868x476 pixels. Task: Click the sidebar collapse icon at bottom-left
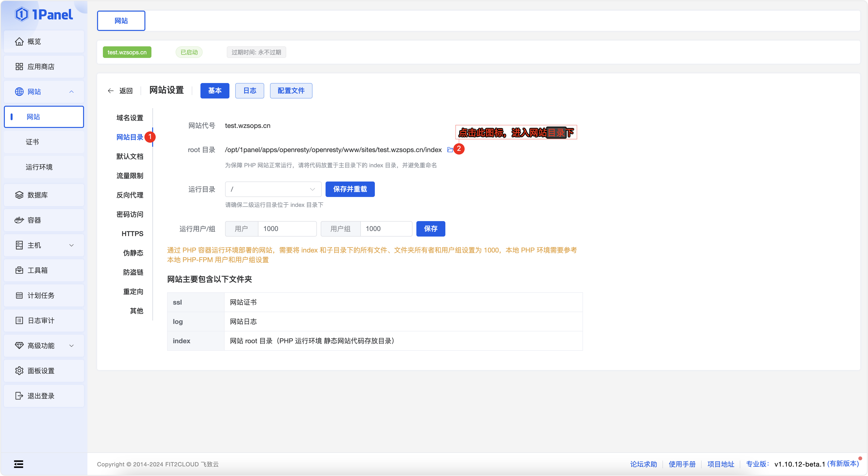19,464
